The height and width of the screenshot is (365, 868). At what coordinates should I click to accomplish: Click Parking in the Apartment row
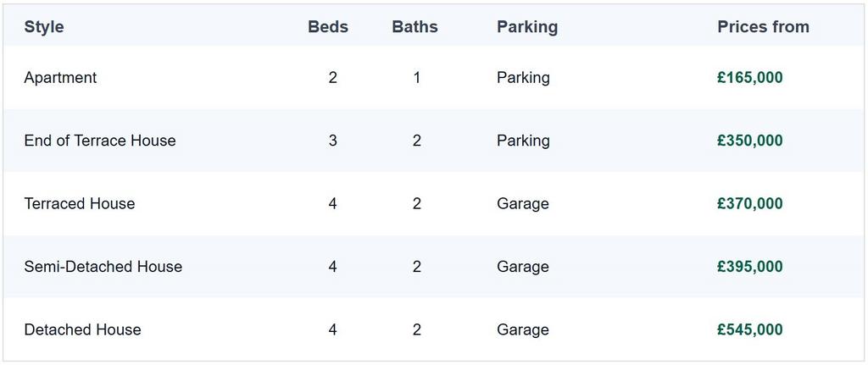(523, 78)
